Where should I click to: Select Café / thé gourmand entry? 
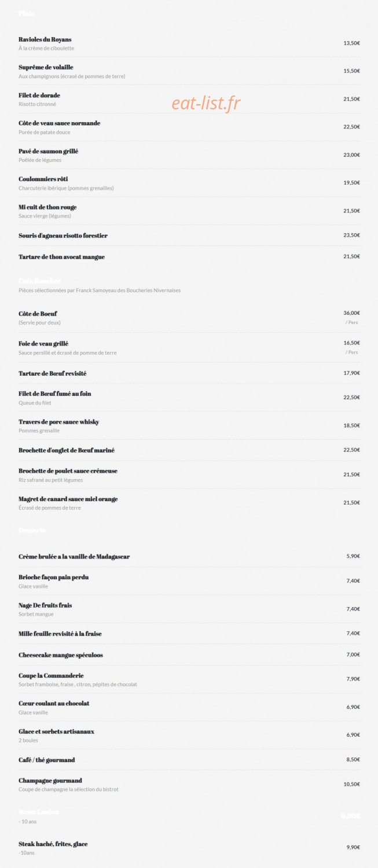(x=46, y=760)
